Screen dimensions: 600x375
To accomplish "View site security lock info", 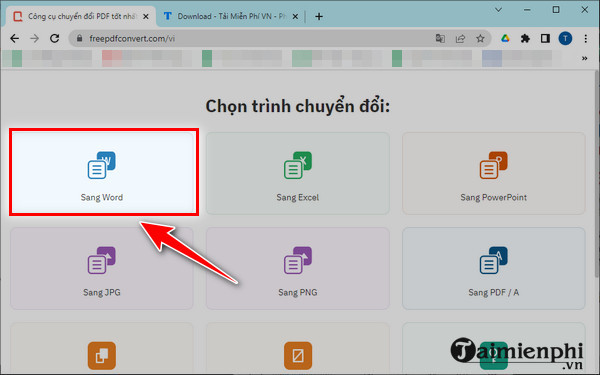I will [x=80, y=38].
